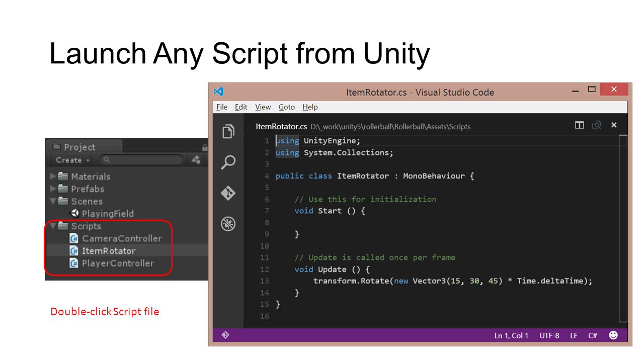Click line number 16 in the gutter
The width and height of the screenshot is (644, 362).
tap(265, 316)
